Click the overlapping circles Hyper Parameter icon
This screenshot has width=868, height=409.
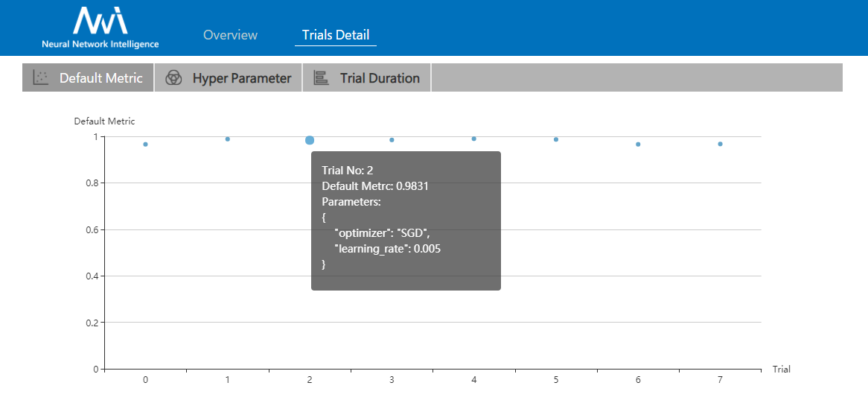[173, 78]
